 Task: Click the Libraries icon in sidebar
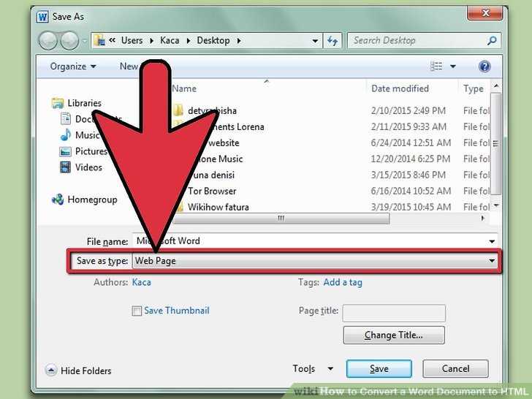[58, 103]
